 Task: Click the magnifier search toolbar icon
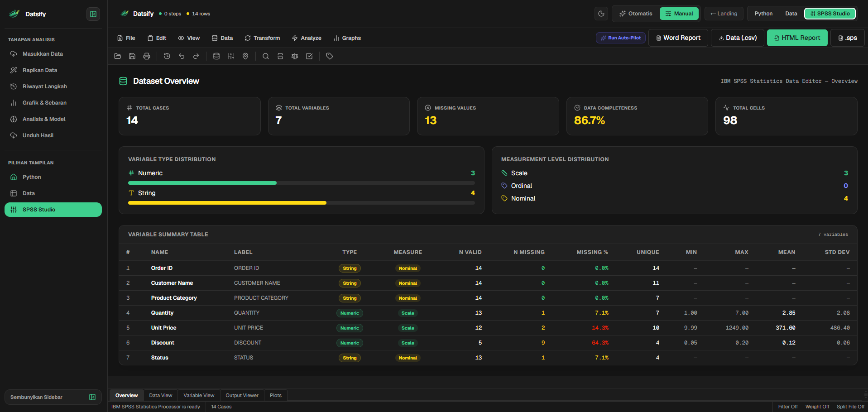click(x=266, y=56)
